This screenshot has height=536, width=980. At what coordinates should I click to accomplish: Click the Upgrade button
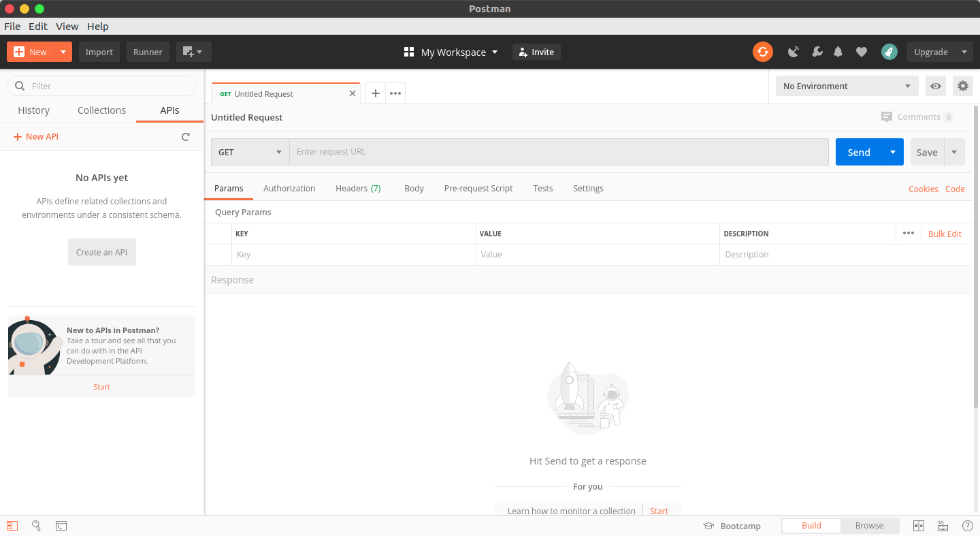click(x=930, y=52)
